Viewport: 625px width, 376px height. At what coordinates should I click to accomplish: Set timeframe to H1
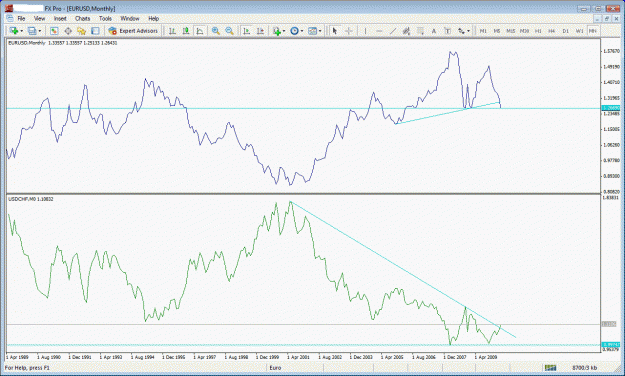538,31
